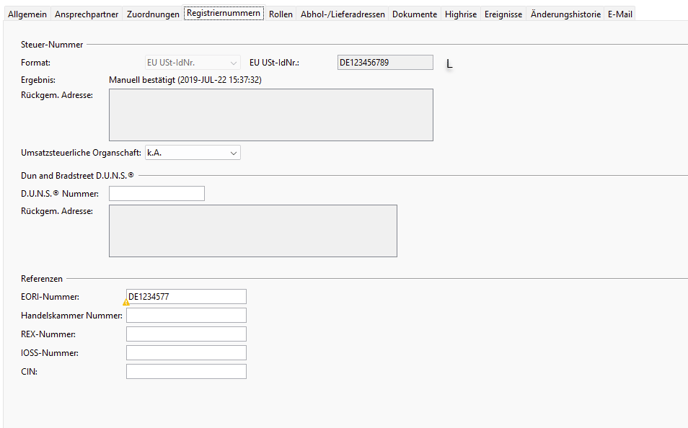Click the warning icon on EORI-Nummer field

click(x=126, y=302)
